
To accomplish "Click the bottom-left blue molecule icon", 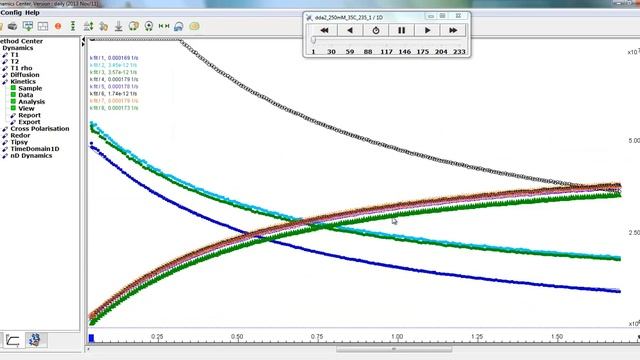I will (x=35, y=340).
